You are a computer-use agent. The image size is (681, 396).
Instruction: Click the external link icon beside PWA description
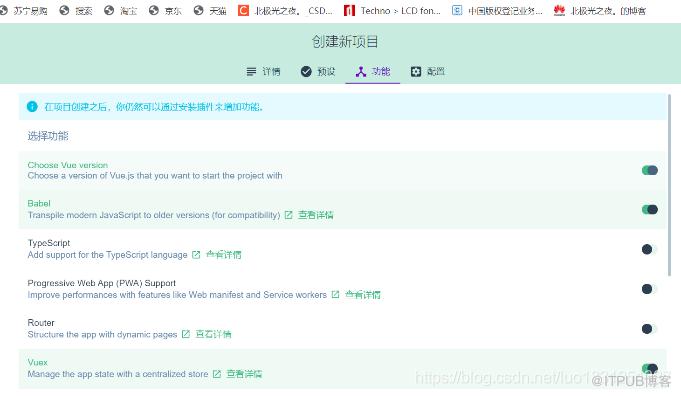click(x=335, y=295)
